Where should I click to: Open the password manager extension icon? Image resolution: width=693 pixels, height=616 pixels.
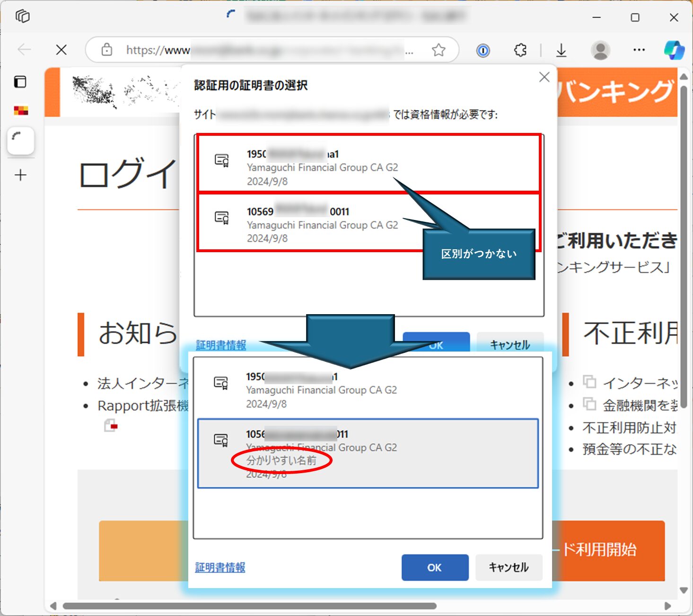pos(483,50)
